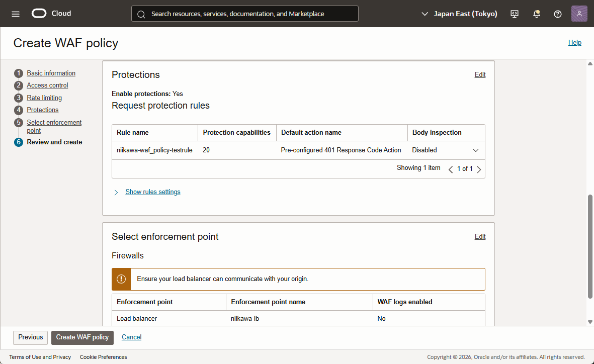This screenshot has height=364, width=594.
Task: Go to step 3 Rate limiting
Action: tap(44, 98)
